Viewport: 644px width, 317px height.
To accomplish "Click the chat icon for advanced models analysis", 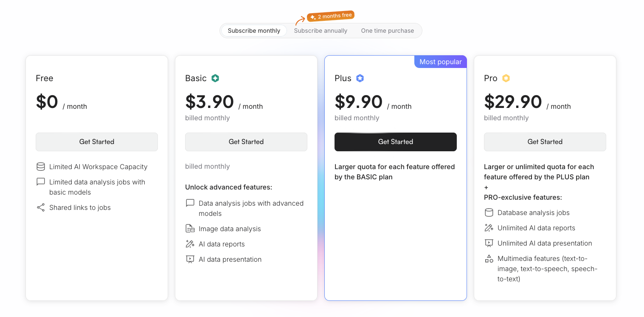I will pos(190,203).
